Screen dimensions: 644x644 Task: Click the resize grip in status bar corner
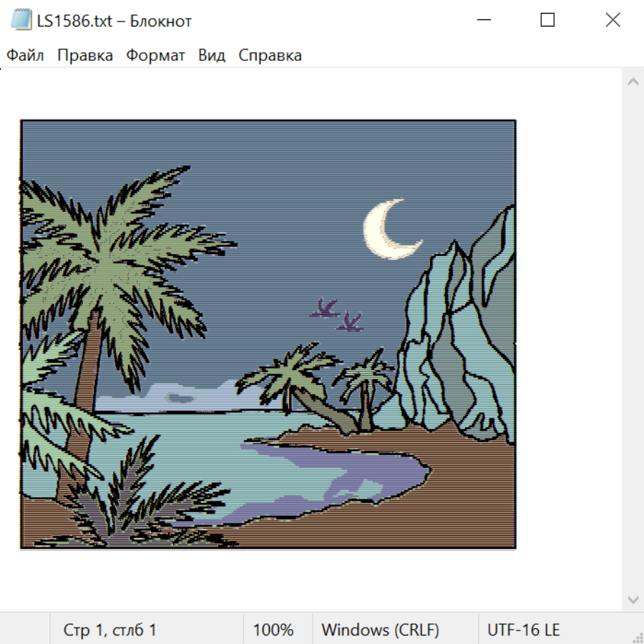coord(638,638)
